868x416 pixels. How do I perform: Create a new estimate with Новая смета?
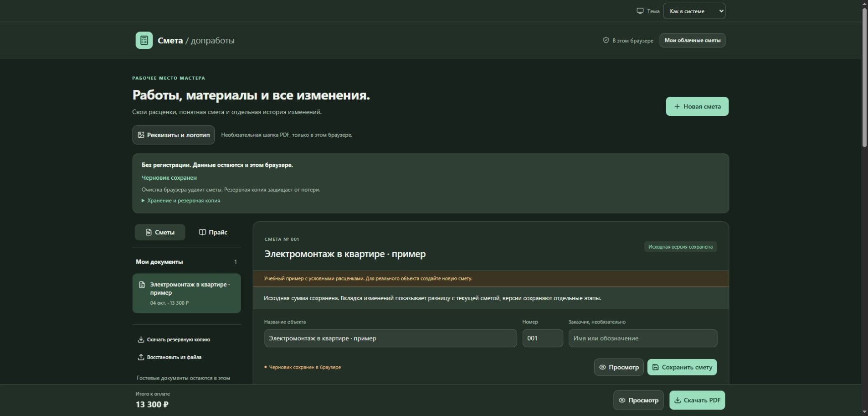pyautogui.click(x=697, y=106)
